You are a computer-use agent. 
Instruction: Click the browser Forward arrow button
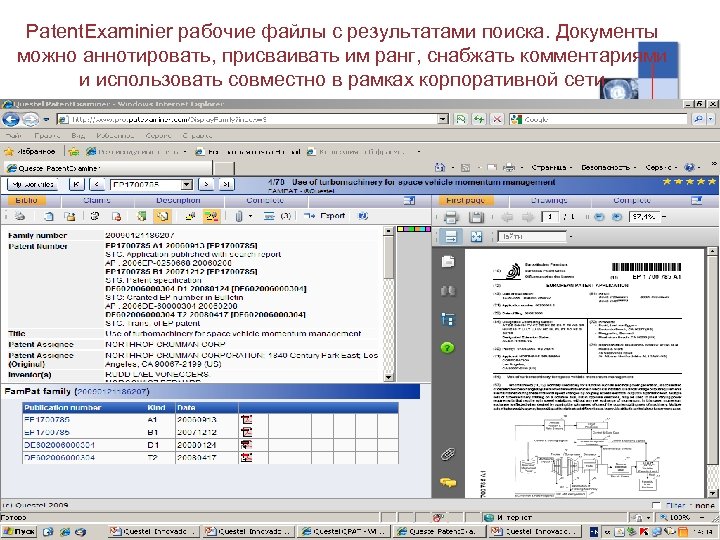click(30, 119)
